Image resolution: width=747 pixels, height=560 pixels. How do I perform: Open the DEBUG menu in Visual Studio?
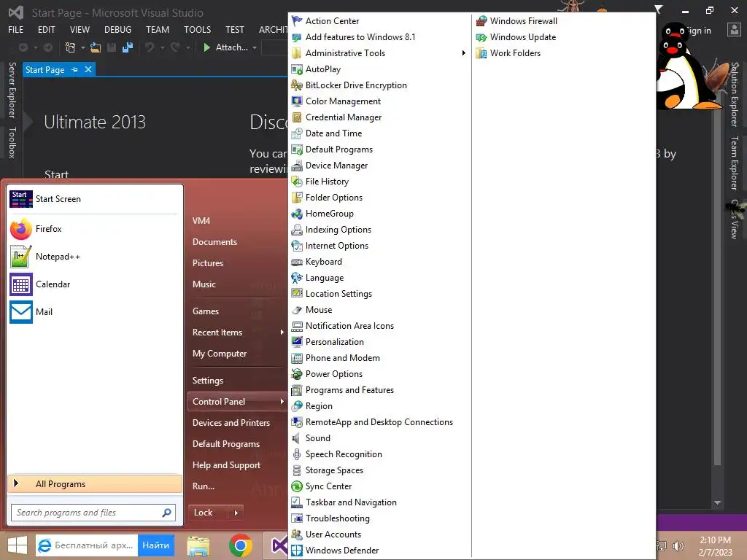pos(117,29)
